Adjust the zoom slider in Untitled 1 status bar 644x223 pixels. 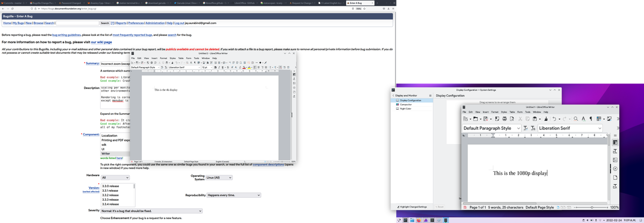pos(592,207)
